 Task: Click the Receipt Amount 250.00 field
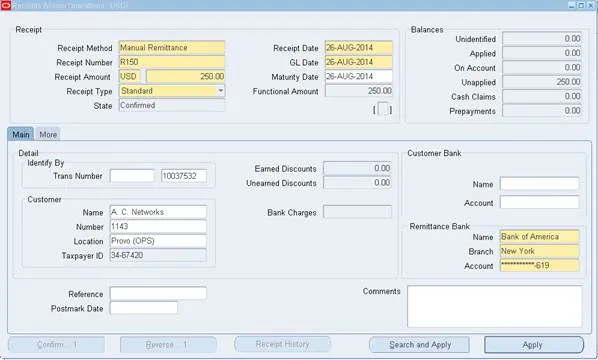point(186,77)
